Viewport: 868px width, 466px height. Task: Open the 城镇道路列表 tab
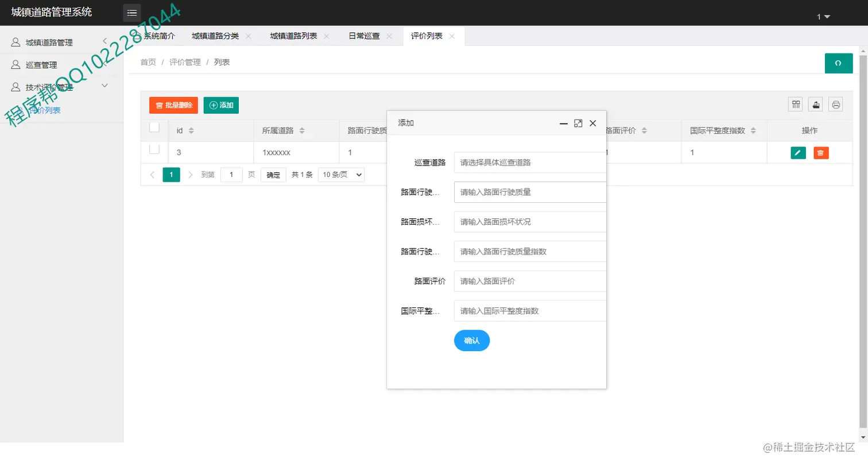(x=294, y=36)
